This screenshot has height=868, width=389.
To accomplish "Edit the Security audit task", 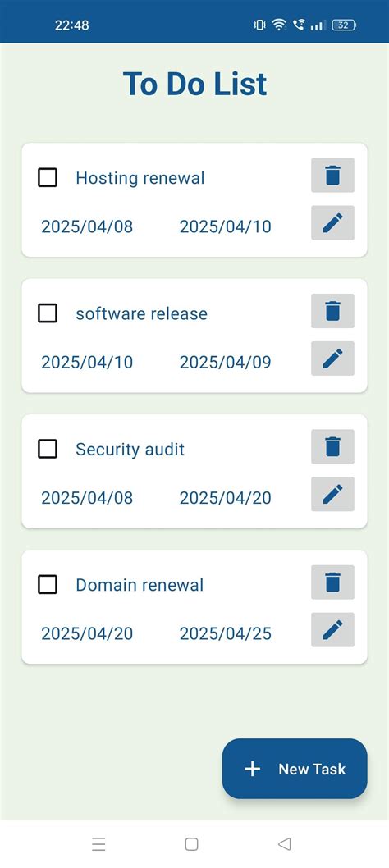I will [332, 494].
